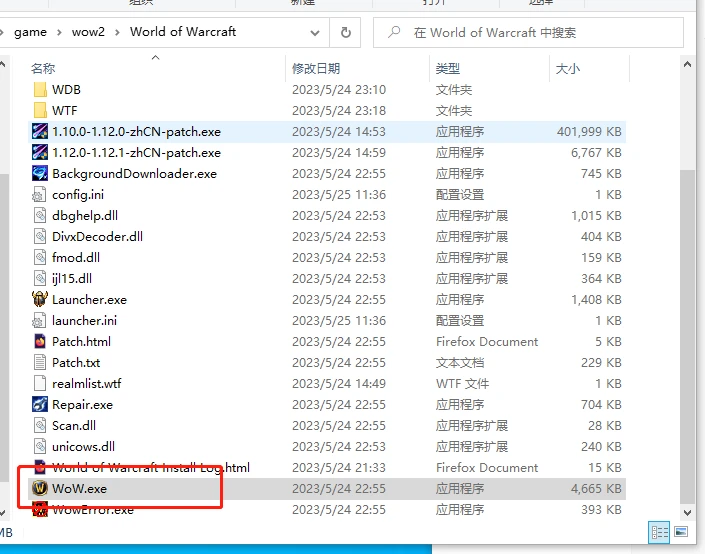
Task: Click the realmlist.wtf blank file icon
Action: point(40,384)
